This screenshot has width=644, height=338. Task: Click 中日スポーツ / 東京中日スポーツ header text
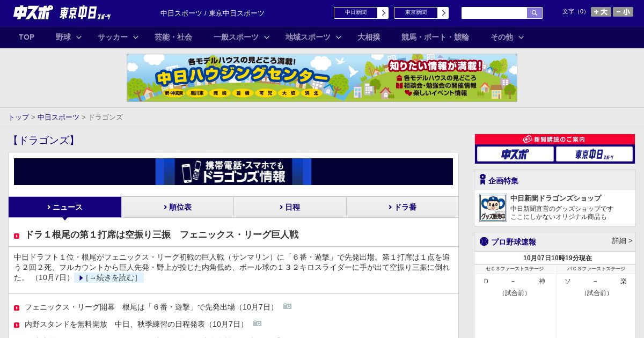213,13
